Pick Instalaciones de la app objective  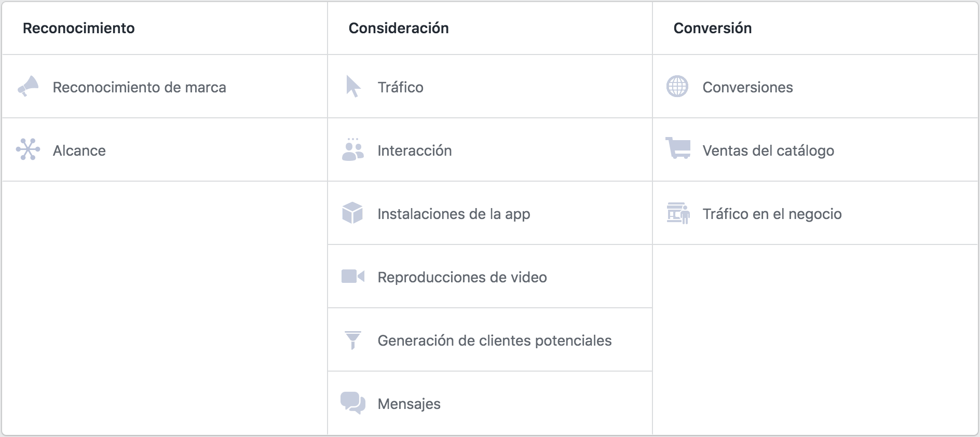coord(454,214)
